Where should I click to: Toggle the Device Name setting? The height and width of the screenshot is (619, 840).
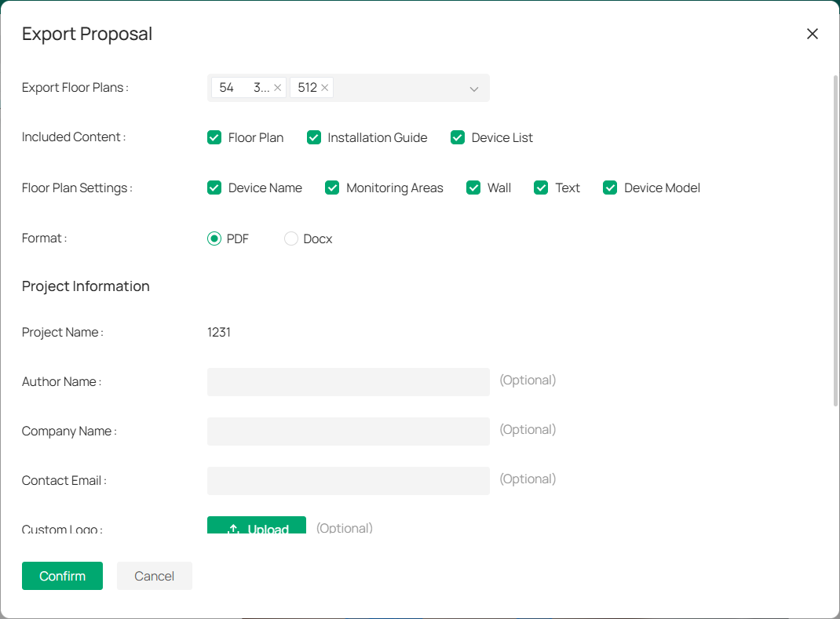tap(214, 188)
